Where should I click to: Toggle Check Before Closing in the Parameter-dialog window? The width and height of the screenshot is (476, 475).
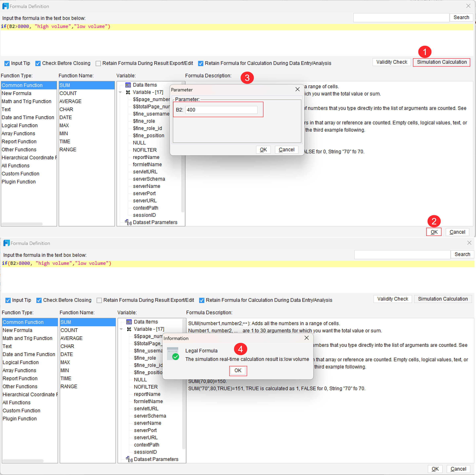(38, 63)
